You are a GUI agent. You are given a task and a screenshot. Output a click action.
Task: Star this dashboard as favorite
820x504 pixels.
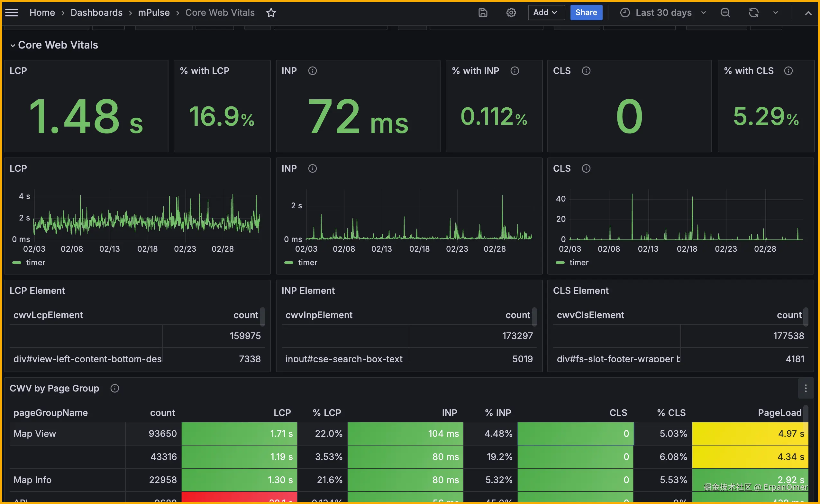(271, 13)
